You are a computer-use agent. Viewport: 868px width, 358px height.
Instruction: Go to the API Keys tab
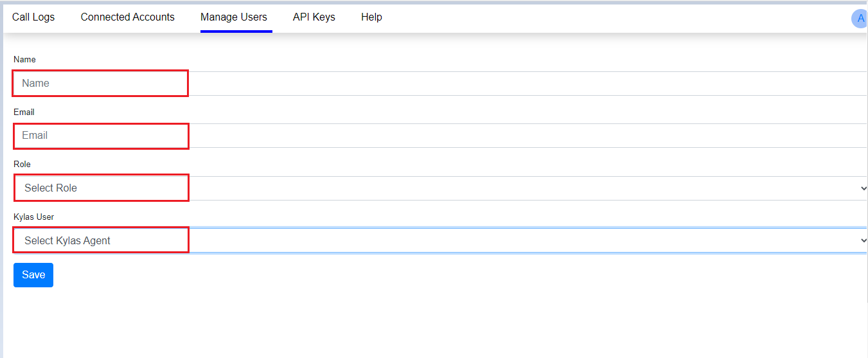click(x=314, y=17)
